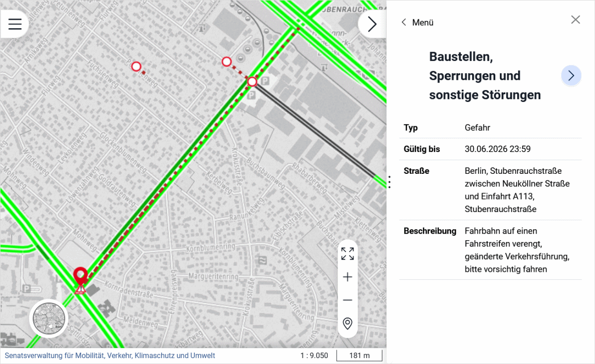
Task: Go back using the Menü chevron
Action: click(x=403, y=22)
